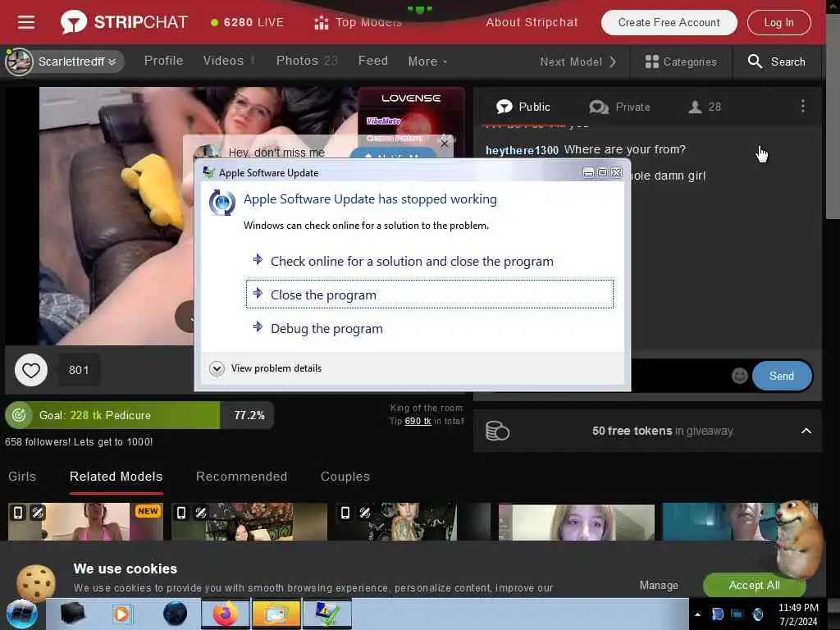840x630 pixels.
Task: Open the chat kebab options menu
Action: [x=802, y=106]
